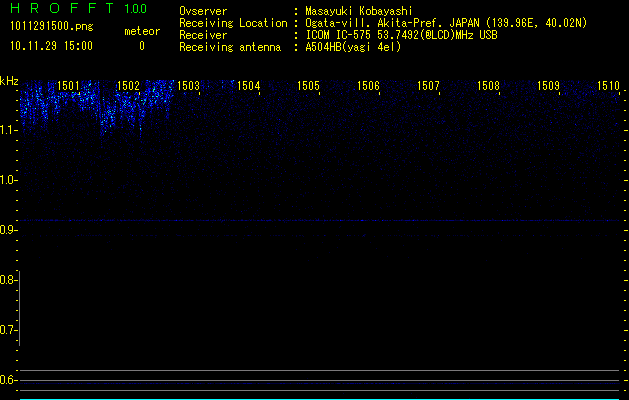This screenshot has height=400, width=629.
Task: Click the 1510 time marker
Action: tap(608, 86)
